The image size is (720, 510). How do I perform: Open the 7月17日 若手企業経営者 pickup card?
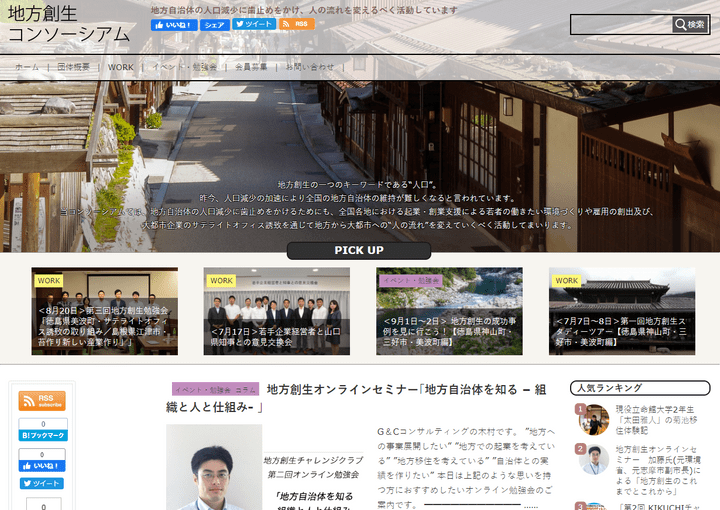click(277, 311)
